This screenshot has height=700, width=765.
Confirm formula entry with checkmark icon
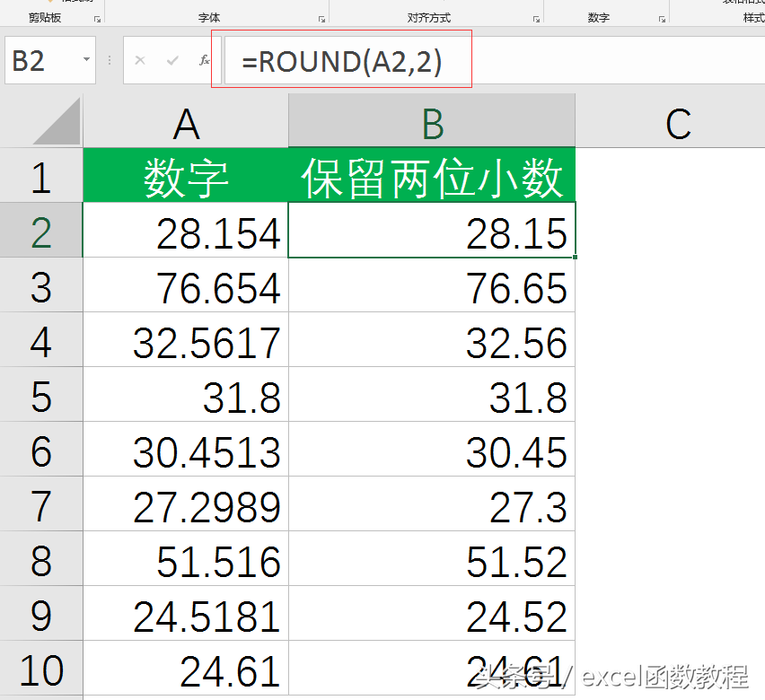[172, 60]
